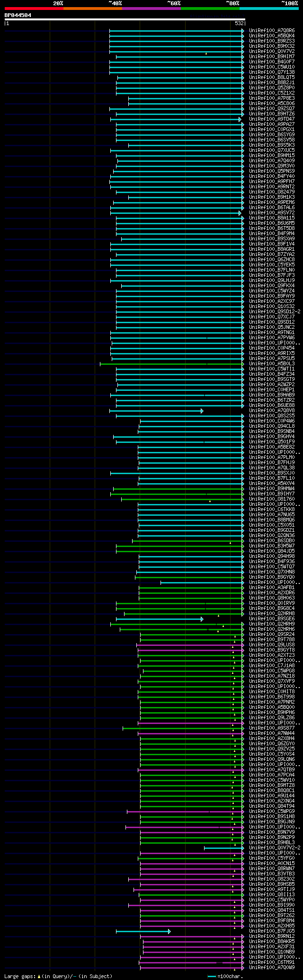This screenshot has width=303, height=980.
Task: Select hit label UniRef100_A9PA27
Action: pos(272,124)
